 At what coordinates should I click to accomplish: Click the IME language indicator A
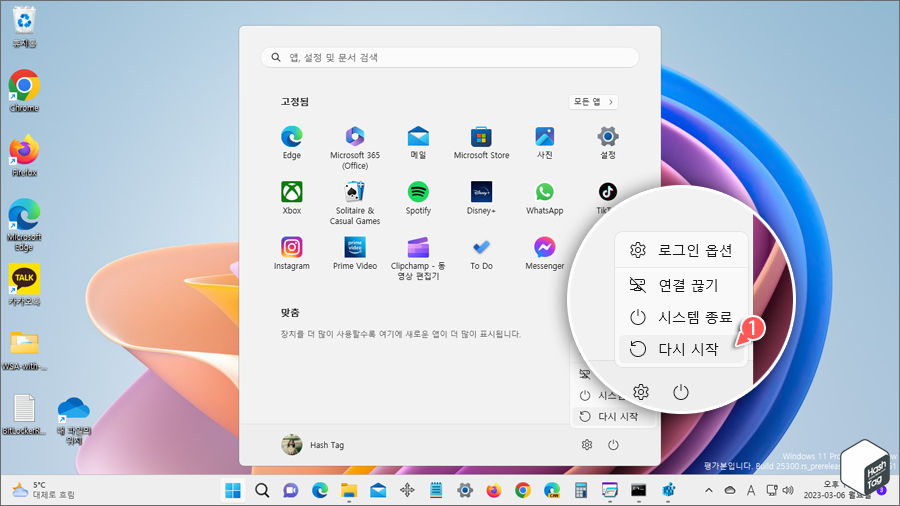(x=751, y=491)
